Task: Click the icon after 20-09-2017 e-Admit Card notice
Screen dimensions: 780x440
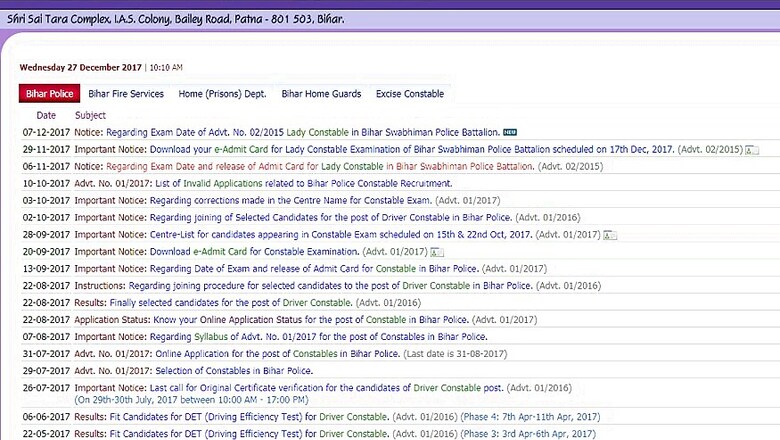Action: tap(437, 252)
